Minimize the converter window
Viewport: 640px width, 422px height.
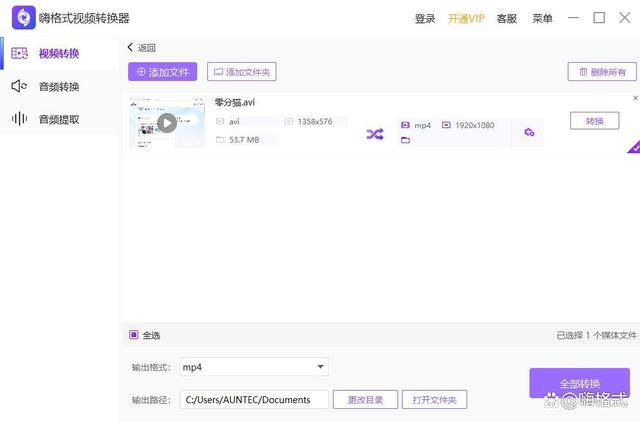pos(573,18)
